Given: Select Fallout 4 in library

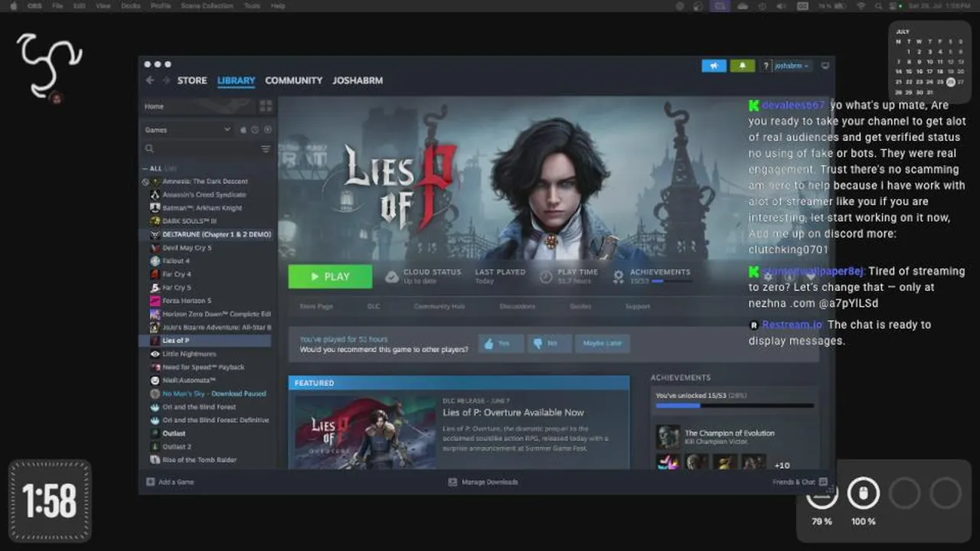Looking at the screenshot, I should (x=176, y=261).
